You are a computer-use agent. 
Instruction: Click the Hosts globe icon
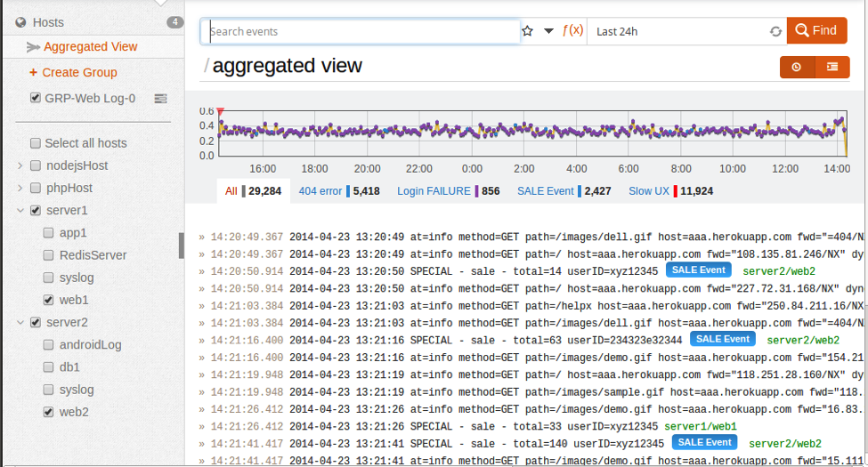tap(20, 22)
